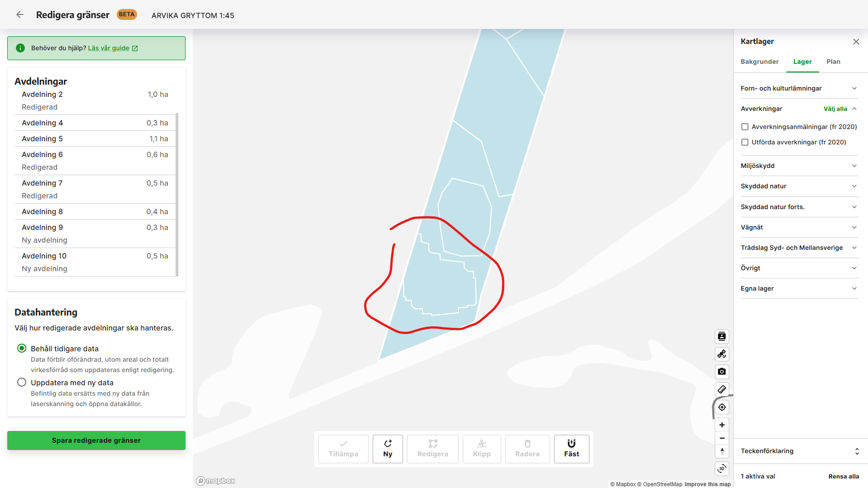Zoom in using the plus button

point(722,425)
